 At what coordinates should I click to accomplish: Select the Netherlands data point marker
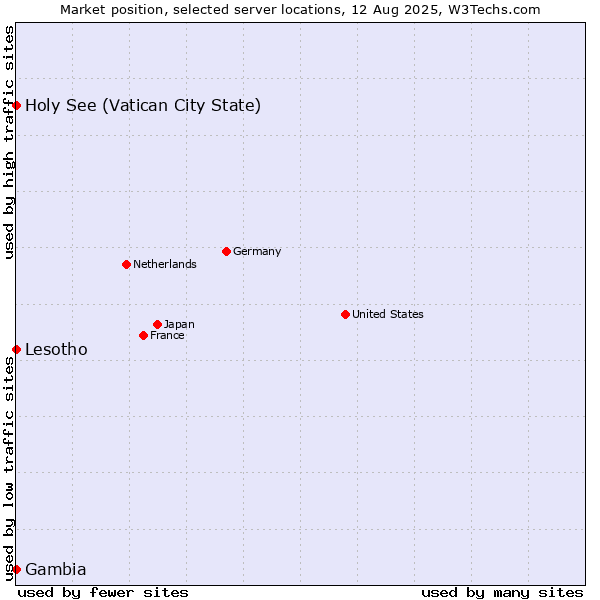pyautogui.click(x=127, y=264)
